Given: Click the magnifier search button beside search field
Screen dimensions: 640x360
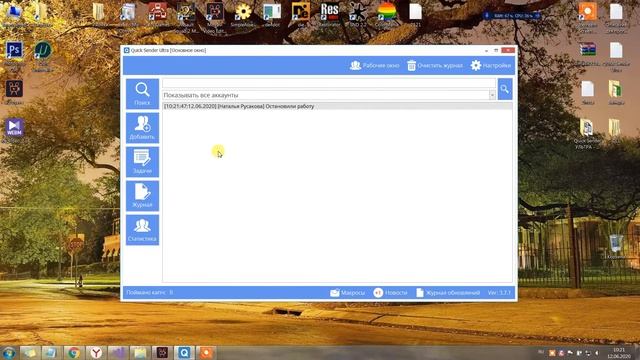Looking at the screenshot, I should coord(505,89).
